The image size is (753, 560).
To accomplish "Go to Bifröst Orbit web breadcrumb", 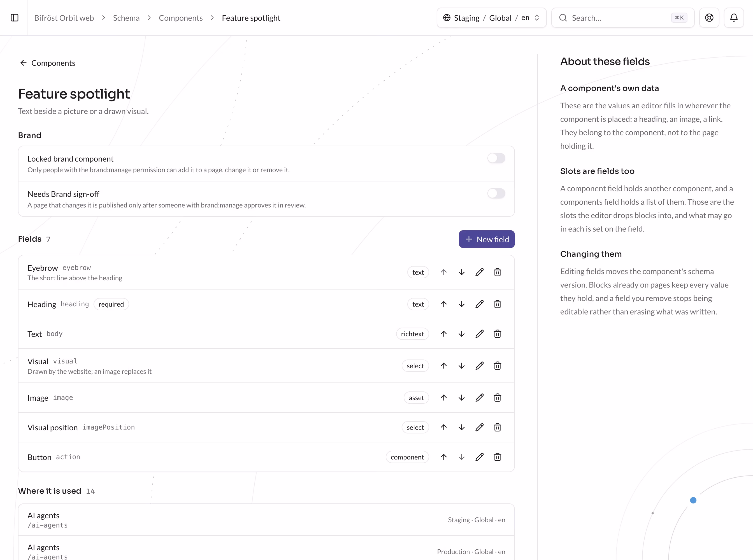I will point(64,18).
